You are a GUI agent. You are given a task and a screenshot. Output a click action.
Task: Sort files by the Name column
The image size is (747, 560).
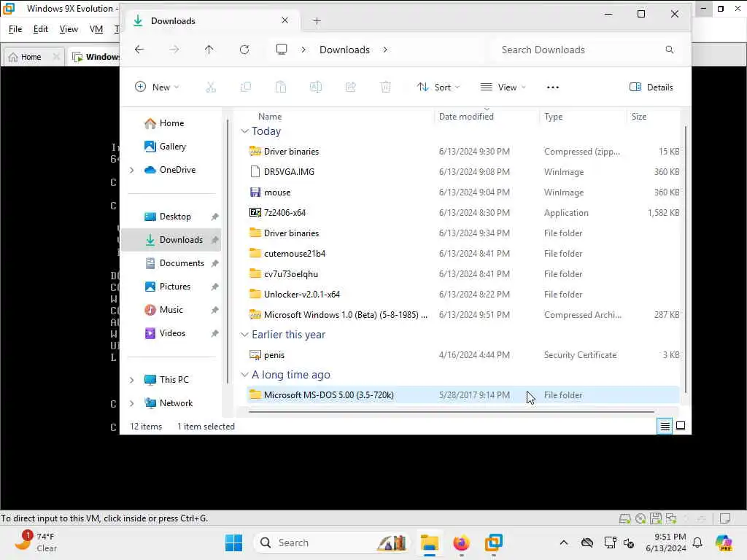pyautogui.click(x=270, y=117)
